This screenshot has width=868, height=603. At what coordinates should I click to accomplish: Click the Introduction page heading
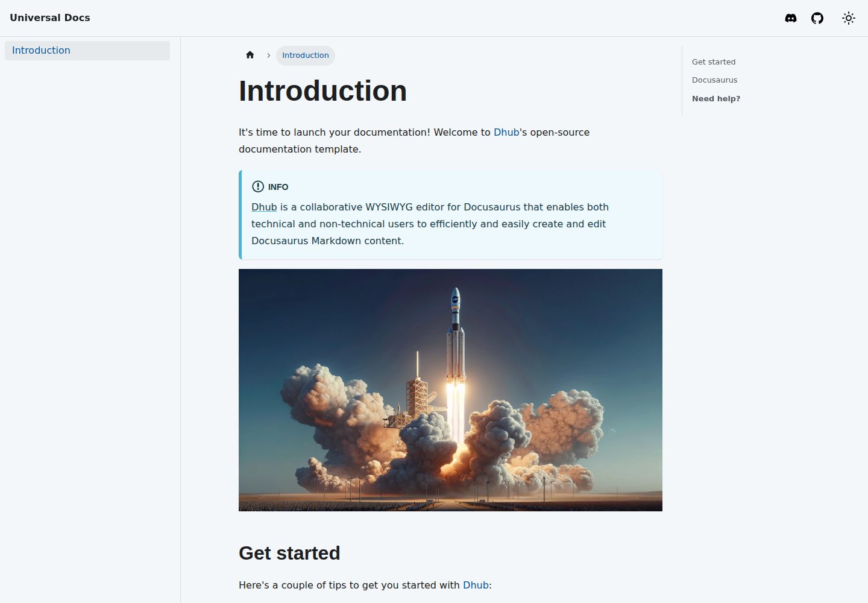point(322,91)
